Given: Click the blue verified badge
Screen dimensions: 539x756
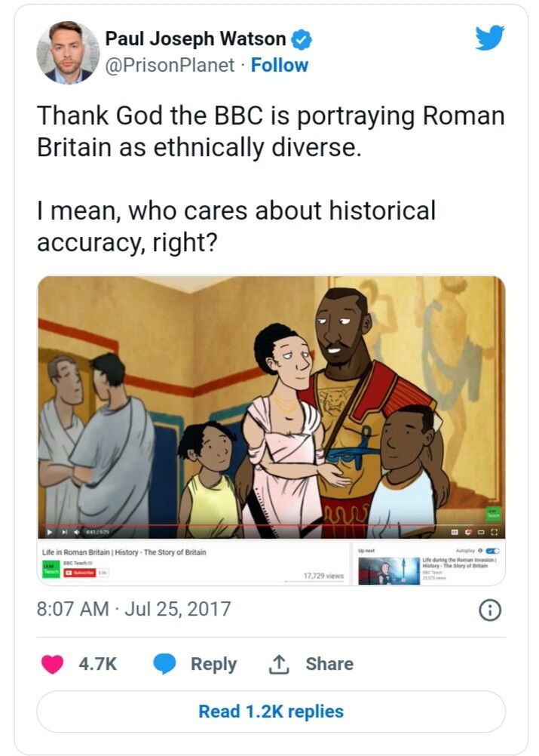Looking at the screenshot, I should 302,39.
